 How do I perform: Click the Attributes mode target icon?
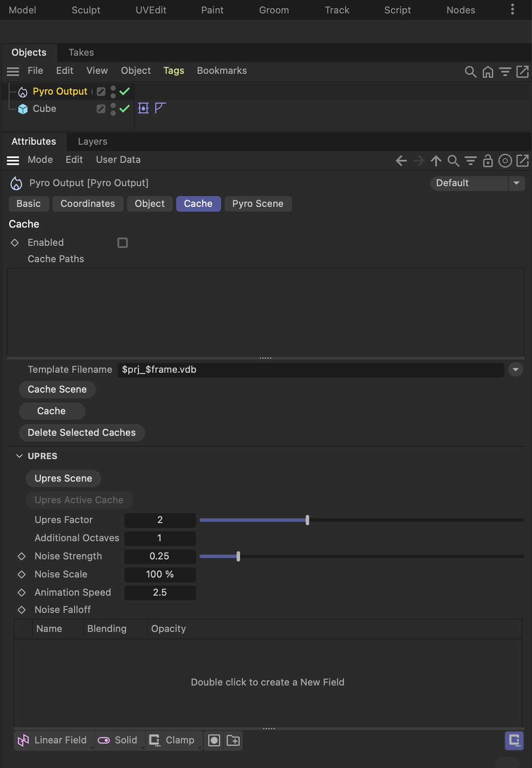[505, 161]
